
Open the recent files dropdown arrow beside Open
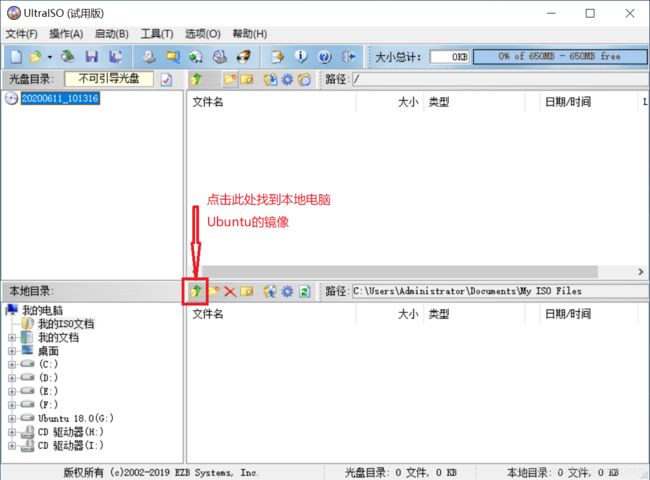point(50,57)
